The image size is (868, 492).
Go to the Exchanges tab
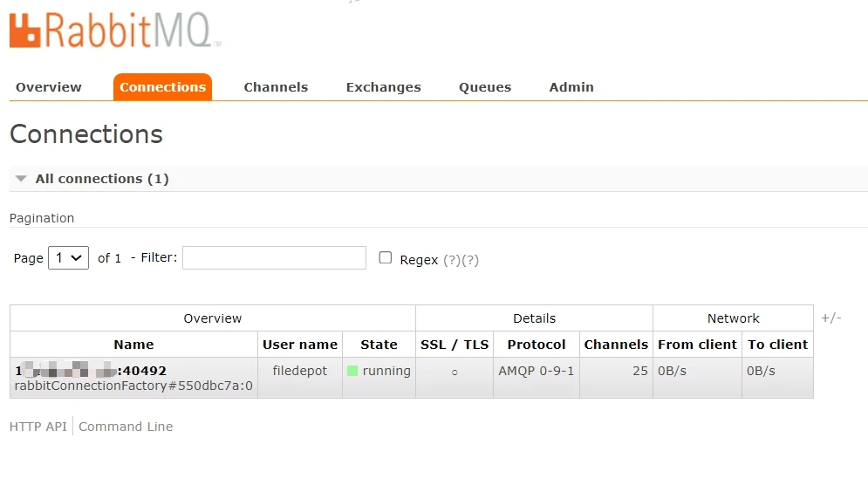[383, 87]
